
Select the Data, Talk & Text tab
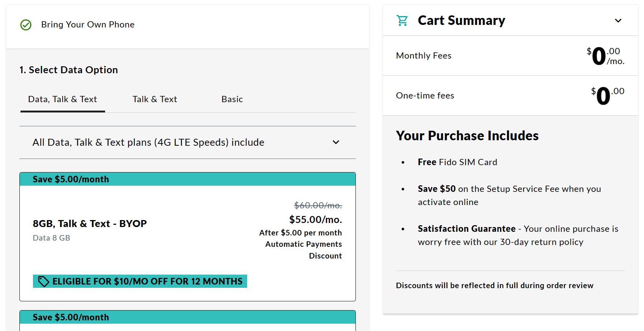pos(63,99)
